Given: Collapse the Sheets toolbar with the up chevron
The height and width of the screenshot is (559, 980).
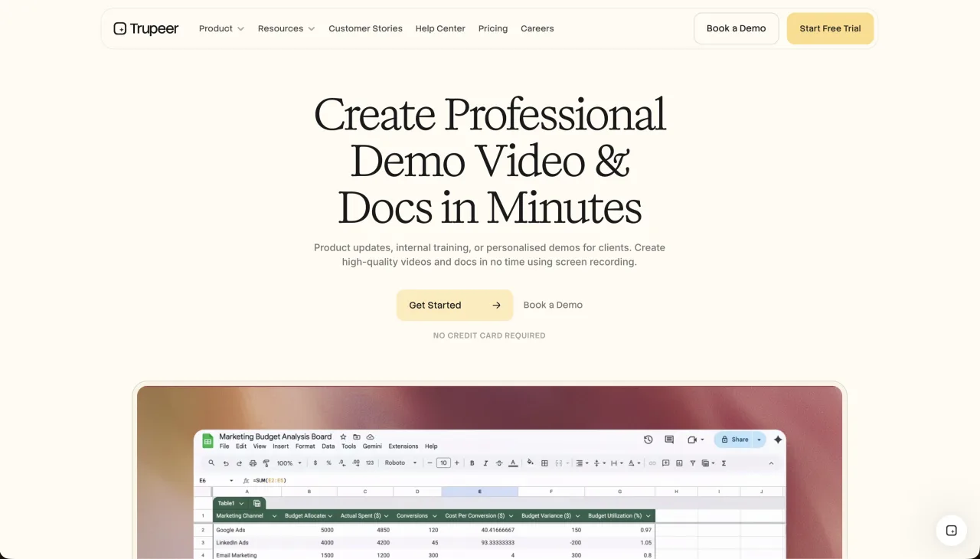Looking at the screenshot, I should [x=771, y=463].
